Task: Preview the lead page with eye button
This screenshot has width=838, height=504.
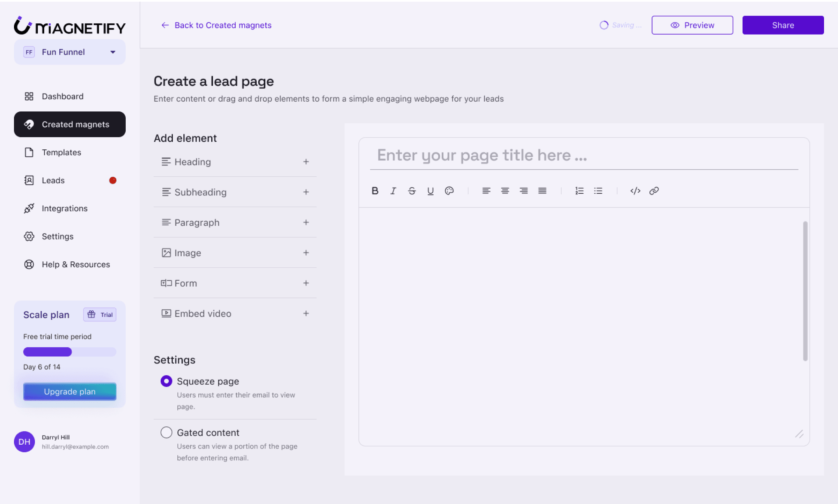Action: (x=692, y=25)
